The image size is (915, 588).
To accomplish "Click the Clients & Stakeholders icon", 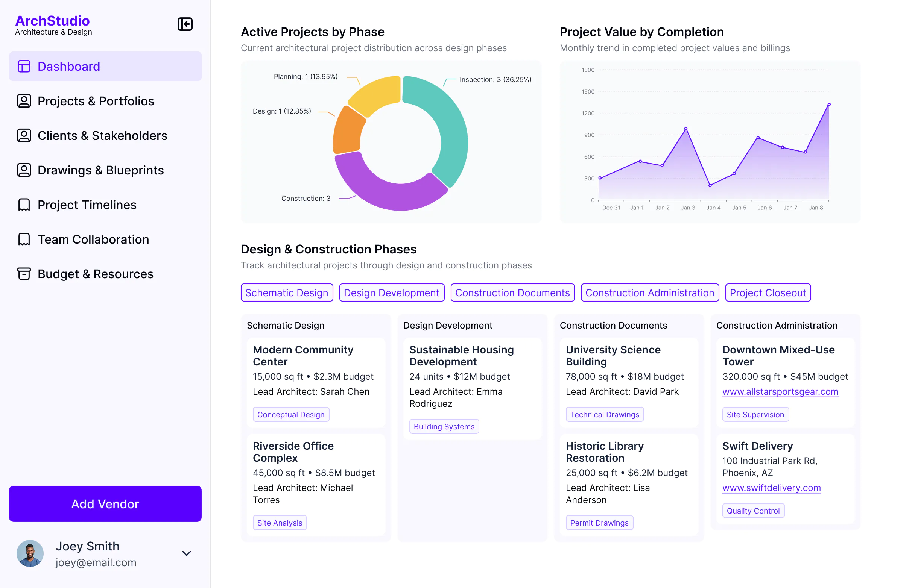I will tap(24, 136).
